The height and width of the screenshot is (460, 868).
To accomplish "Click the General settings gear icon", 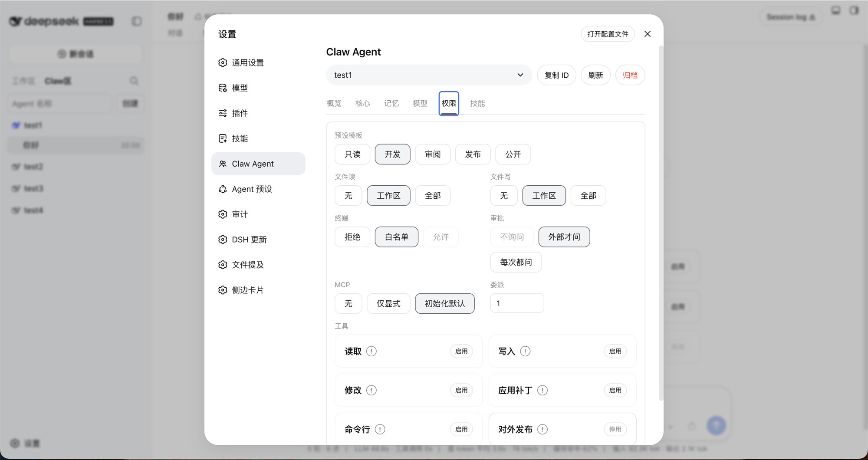I will point(223,62).
